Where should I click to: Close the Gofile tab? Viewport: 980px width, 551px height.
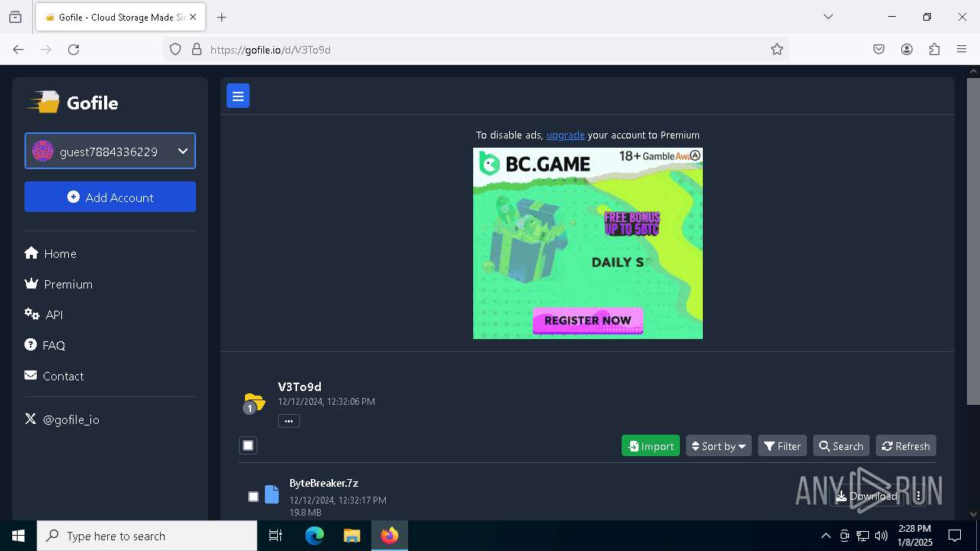[x=193, y=17]
